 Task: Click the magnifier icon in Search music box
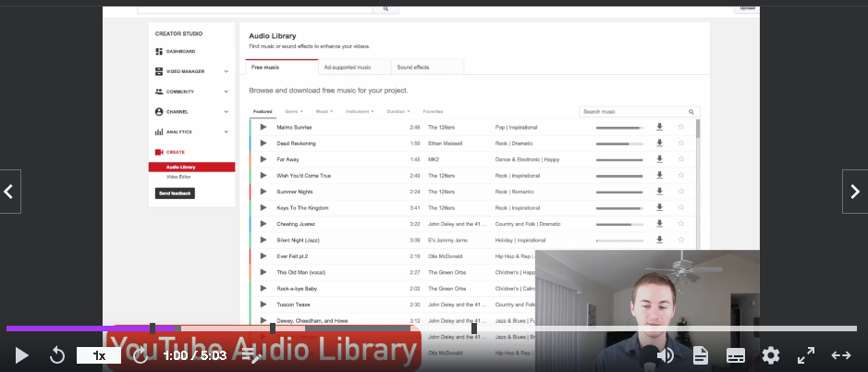(691, 111)
